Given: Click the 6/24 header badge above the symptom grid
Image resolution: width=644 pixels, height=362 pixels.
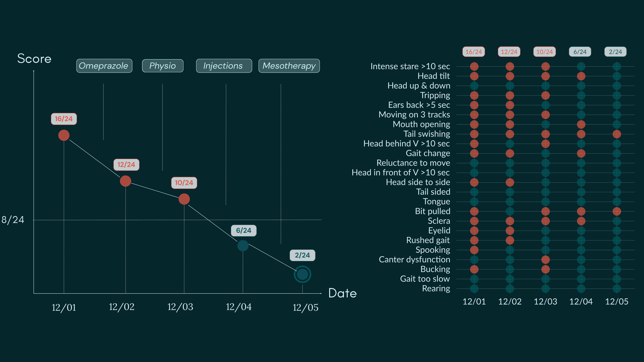Looking at the screenshot, I should click(x=580, y=52).
